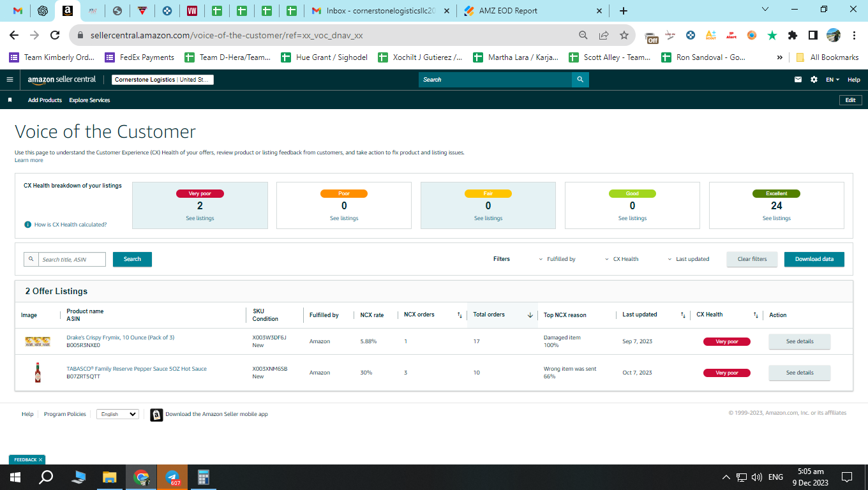Show hidden system tray icons
This screenshot has width=868, height=490.
[726, 477]
